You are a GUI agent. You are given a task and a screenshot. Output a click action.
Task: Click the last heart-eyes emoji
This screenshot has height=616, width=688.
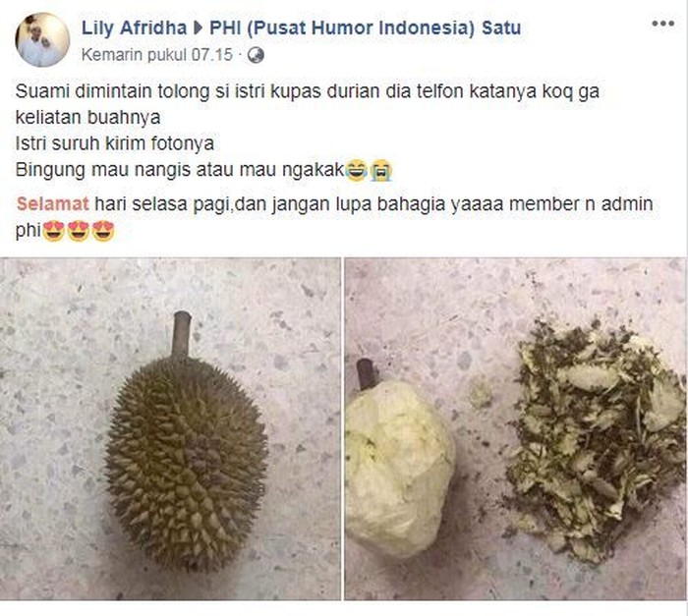[x=103, y=231]
